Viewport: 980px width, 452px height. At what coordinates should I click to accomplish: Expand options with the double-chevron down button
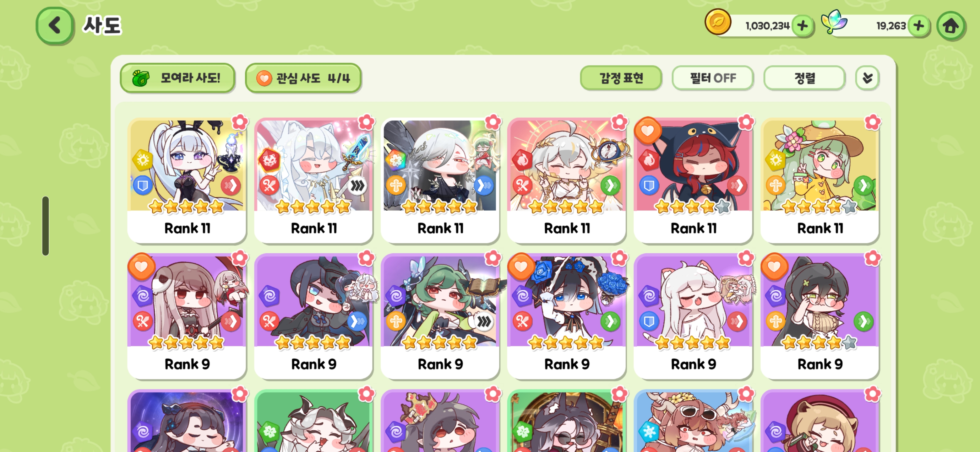click(867, 78)
